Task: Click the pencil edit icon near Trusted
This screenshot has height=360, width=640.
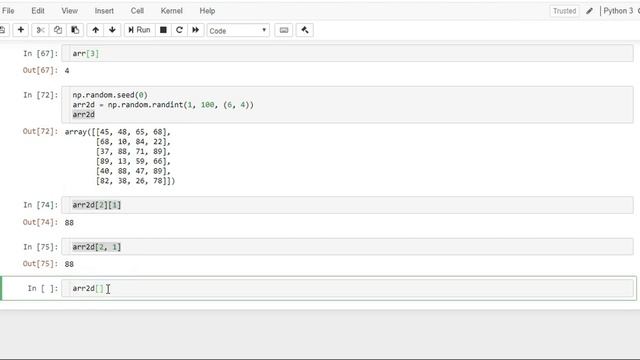Action: (589, 11)
